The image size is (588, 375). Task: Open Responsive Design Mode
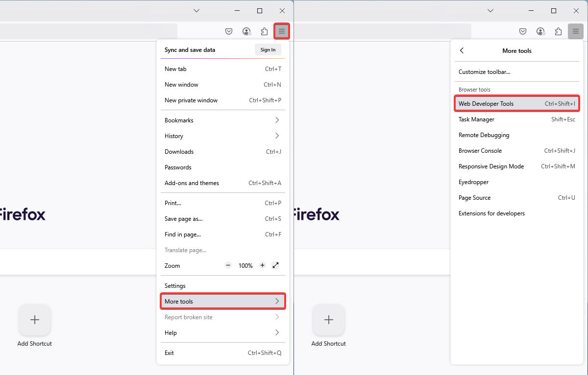point(491,166)
